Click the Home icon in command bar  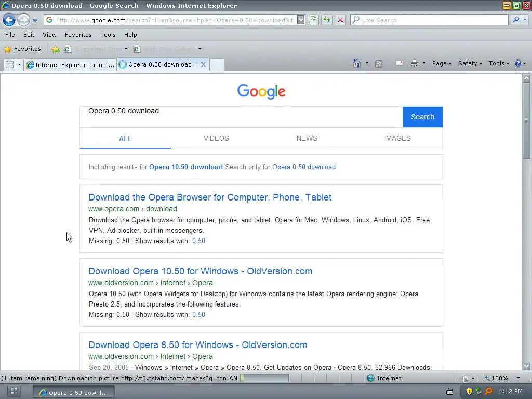(356, 63)
